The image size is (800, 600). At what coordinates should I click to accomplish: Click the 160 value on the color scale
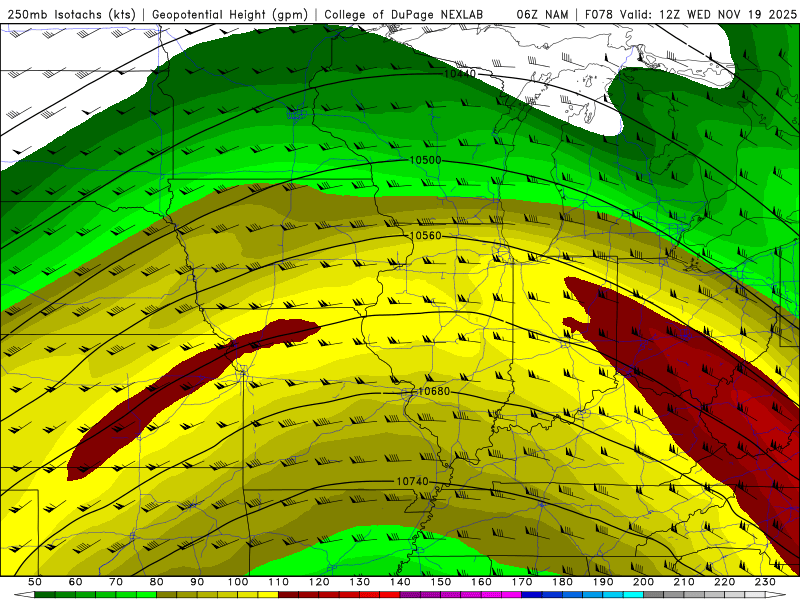click(x=481, y=582)
